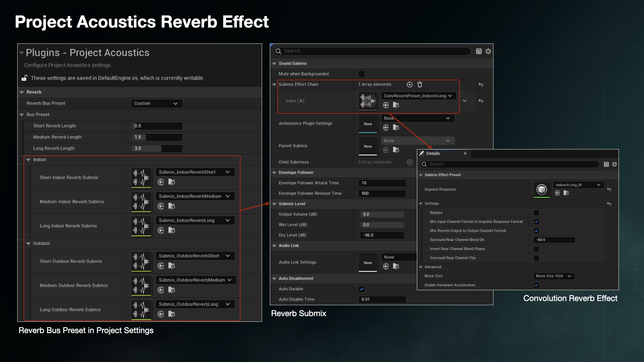Open ConvReverbPreset_IndoorIrLong dropdown
The image size is (644, 362).
pos(419,96)
